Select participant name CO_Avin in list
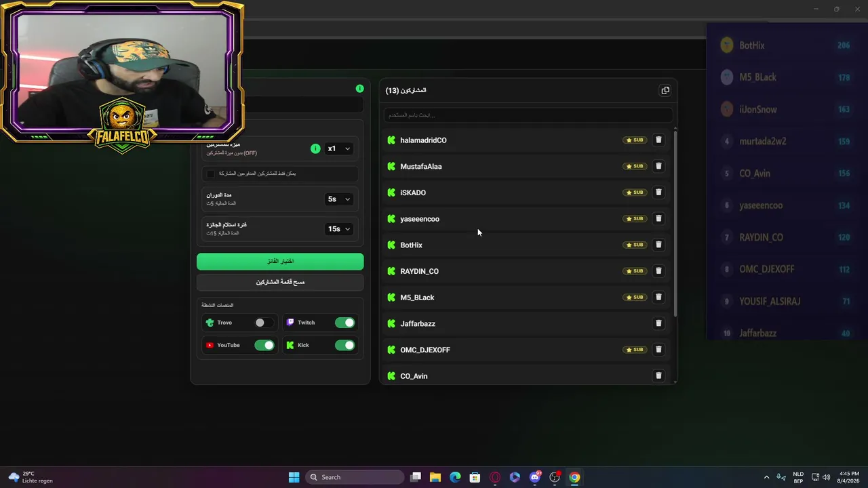Image resolution: width=868 pixels, height=488 pixels. (414, 376)
